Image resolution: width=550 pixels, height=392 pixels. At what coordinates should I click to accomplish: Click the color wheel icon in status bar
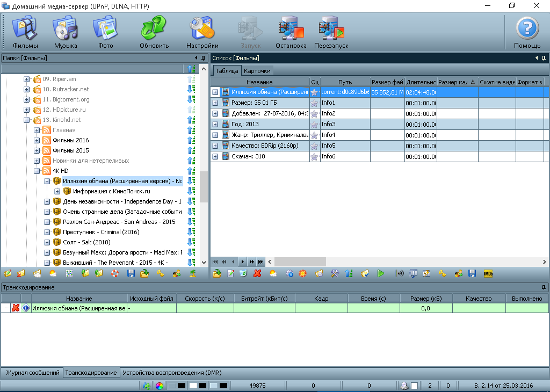coord(159,386)
